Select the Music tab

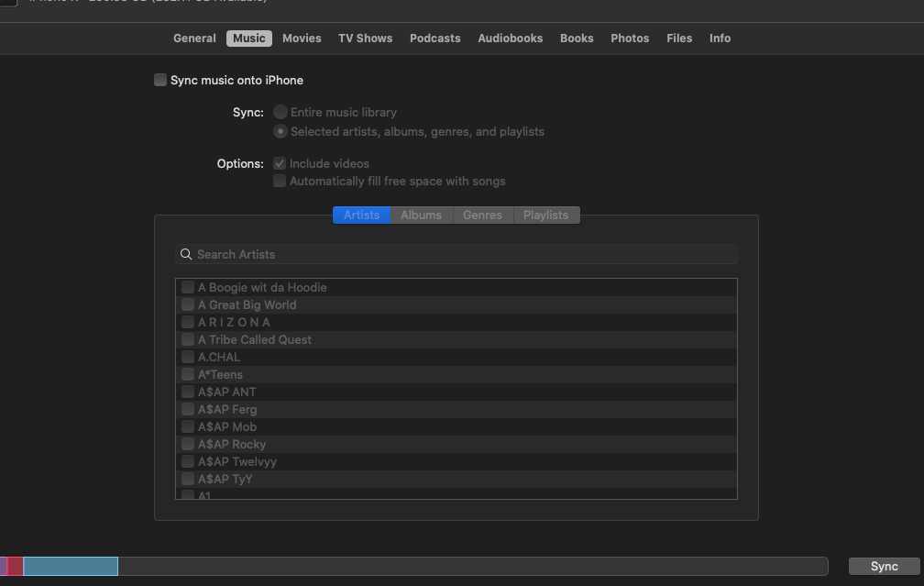pos(248,39)
